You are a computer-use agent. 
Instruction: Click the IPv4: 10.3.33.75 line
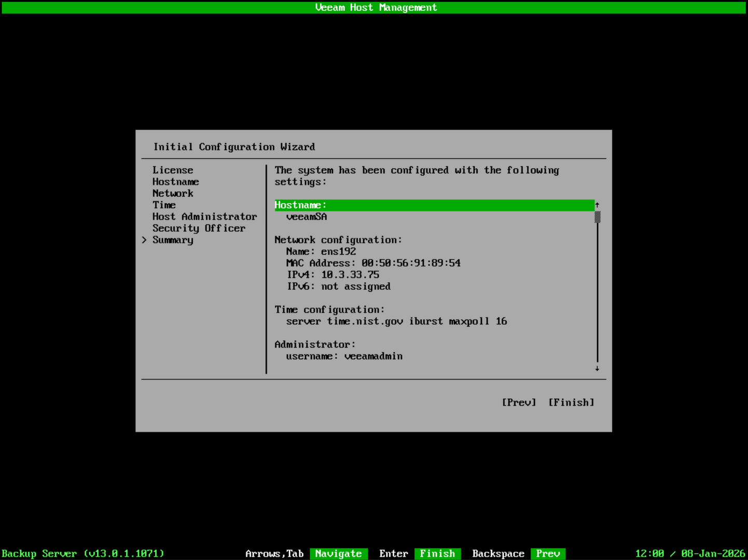[333, 275]
